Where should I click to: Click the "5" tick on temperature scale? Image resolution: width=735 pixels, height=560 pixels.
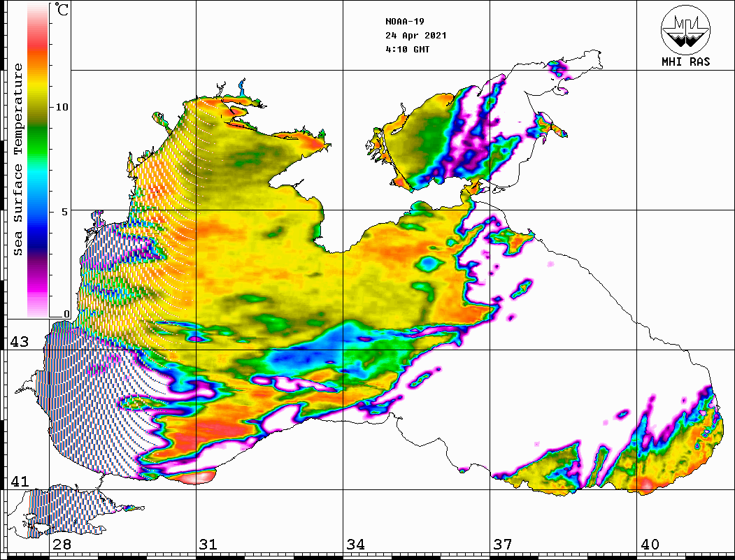(x=66, y=212)
